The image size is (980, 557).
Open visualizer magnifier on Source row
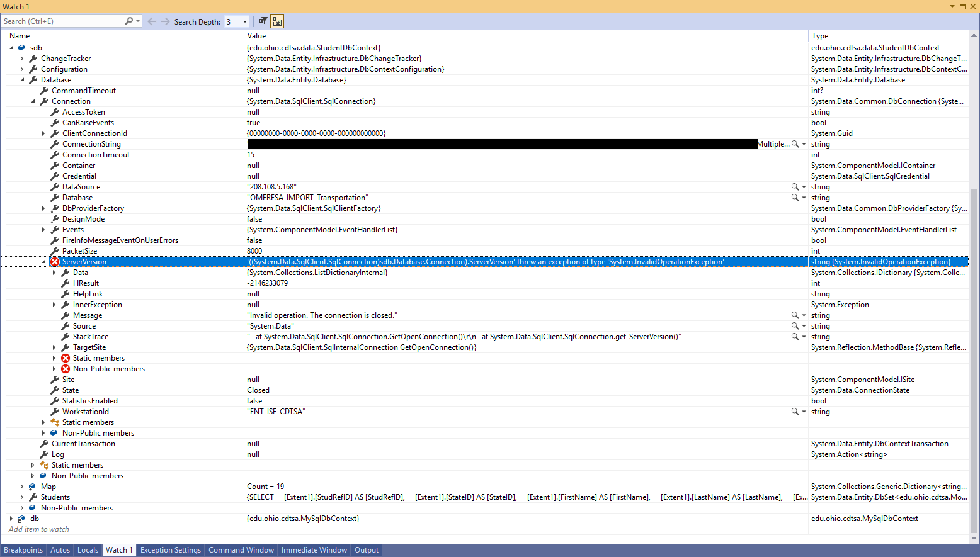pos(795,326)
